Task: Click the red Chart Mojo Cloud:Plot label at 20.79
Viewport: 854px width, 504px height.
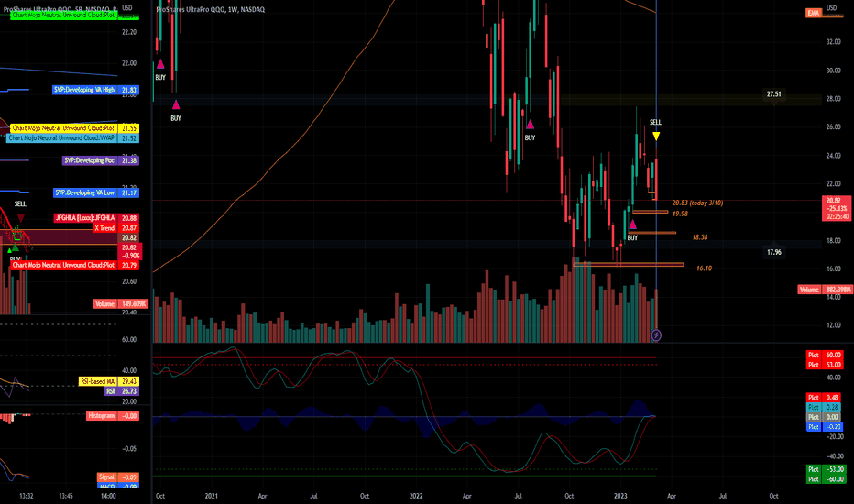Action: click(x=64, y=266)
